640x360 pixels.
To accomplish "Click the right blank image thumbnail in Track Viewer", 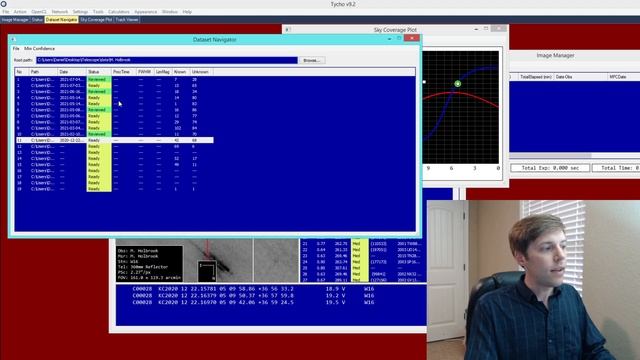I will [x=276, y=260].
